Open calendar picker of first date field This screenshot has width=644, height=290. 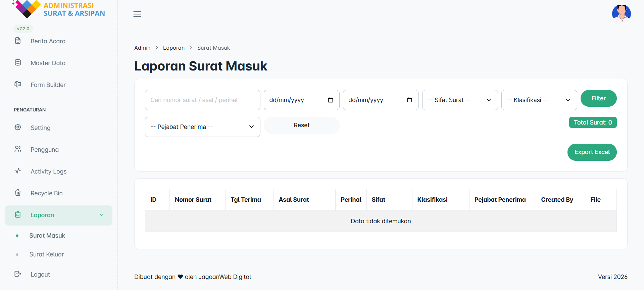click(x=330, y=100)
